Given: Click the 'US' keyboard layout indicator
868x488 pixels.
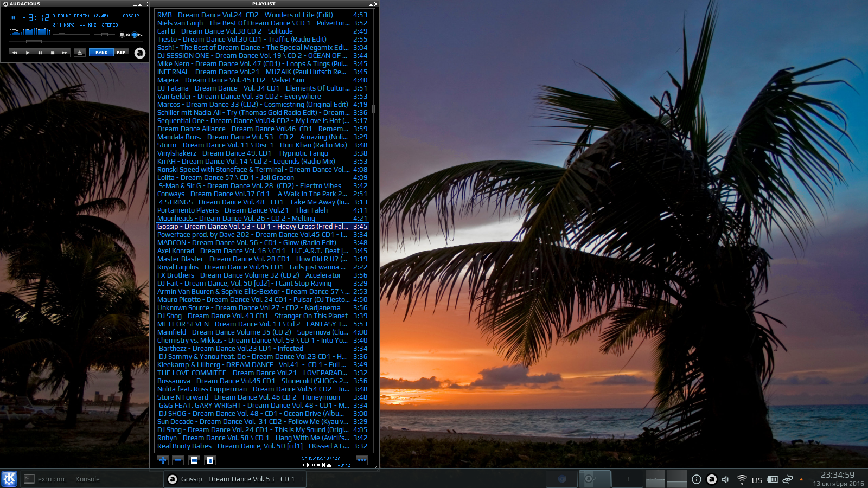Looking at the screenshot, I should (757, 480).
